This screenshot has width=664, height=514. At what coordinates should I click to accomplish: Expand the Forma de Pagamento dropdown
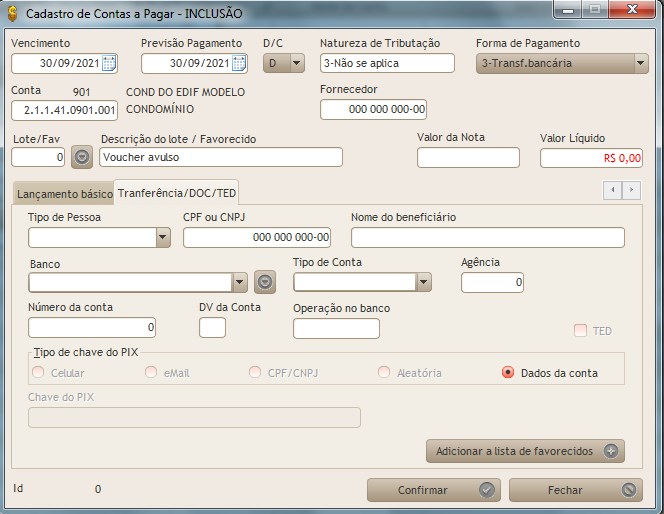pos(640,64)
